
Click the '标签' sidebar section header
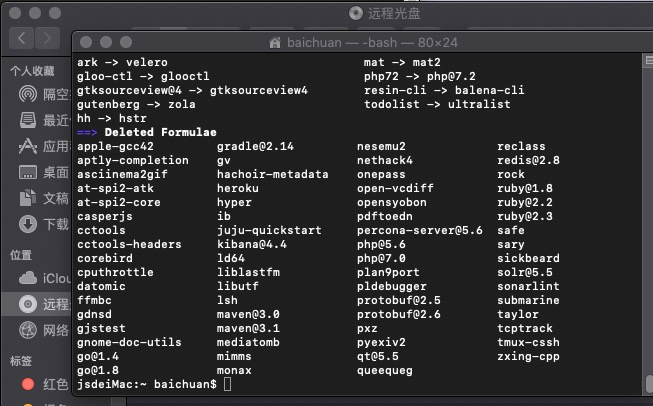tap(21, 361)
